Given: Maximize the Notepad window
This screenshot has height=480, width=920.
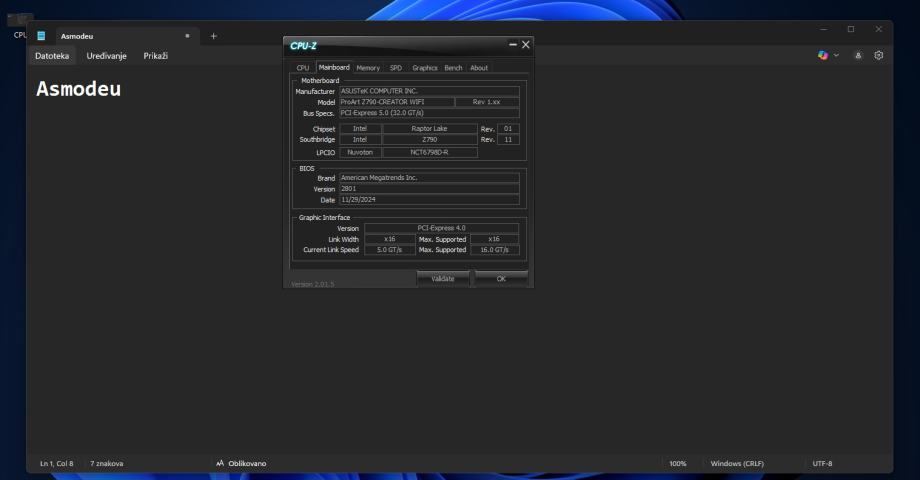Looking at the screenshot, I should pyautogui.click(x=851, y=29).
